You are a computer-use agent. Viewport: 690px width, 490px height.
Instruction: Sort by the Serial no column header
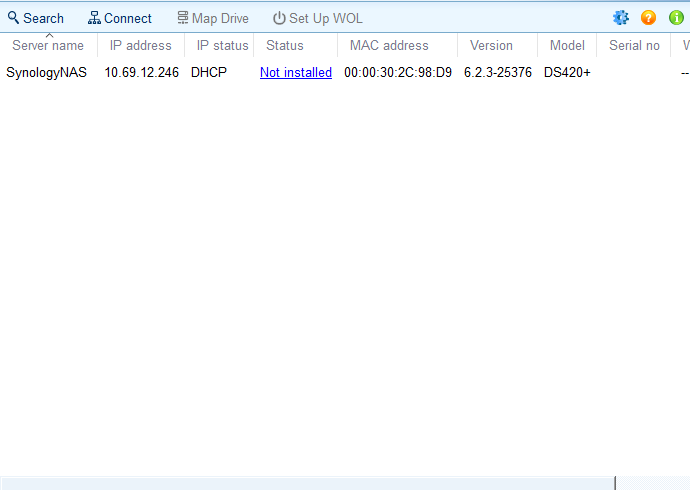point(634,45)
